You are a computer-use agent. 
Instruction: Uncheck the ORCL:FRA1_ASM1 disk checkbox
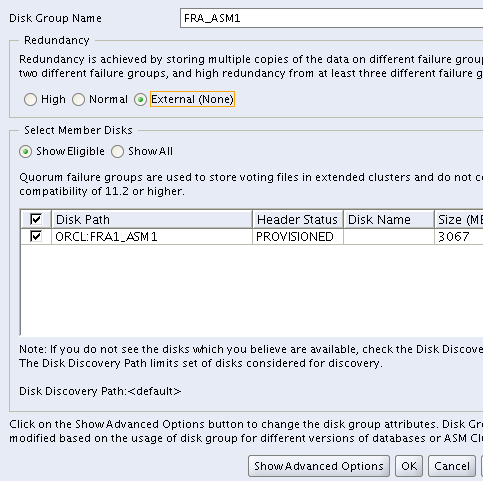36,237
